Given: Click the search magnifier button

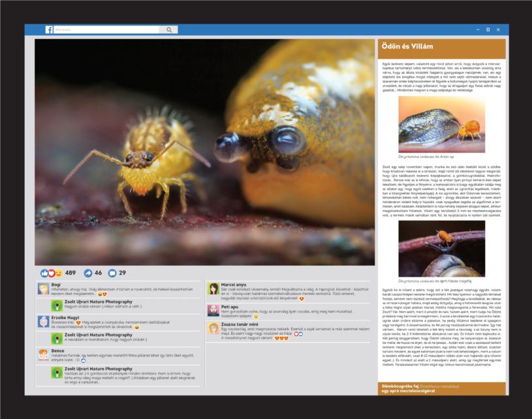Looking at the screenshot, I should [168, 29].
